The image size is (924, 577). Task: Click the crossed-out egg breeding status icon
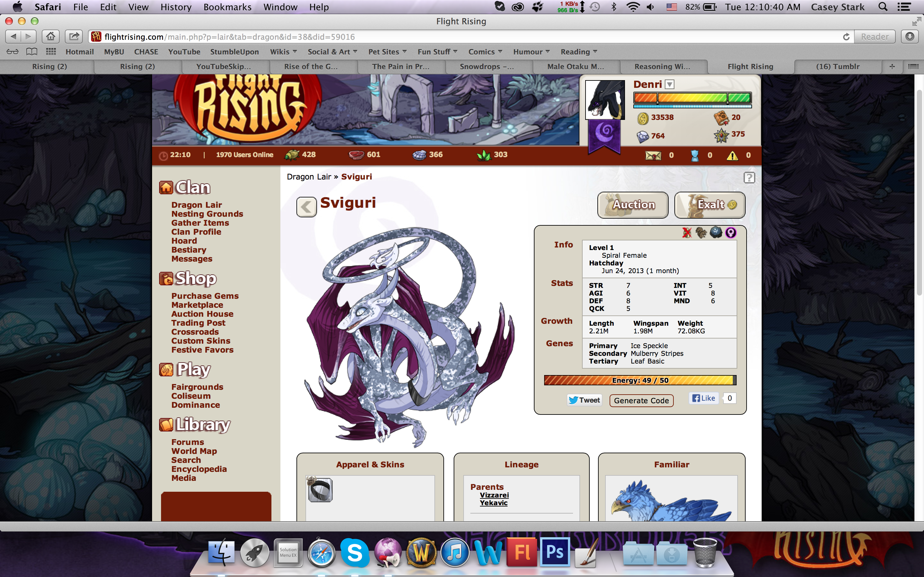[687, 232]
